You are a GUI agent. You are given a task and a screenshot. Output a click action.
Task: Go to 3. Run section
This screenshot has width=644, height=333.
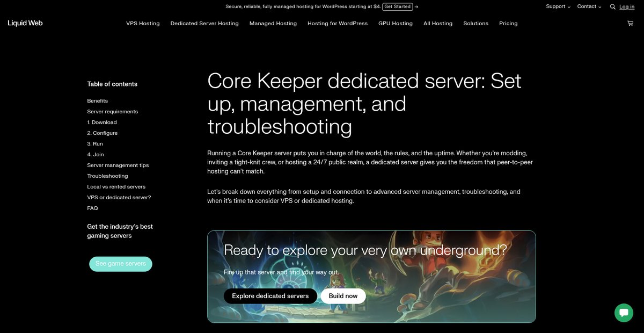pos(95,144)
